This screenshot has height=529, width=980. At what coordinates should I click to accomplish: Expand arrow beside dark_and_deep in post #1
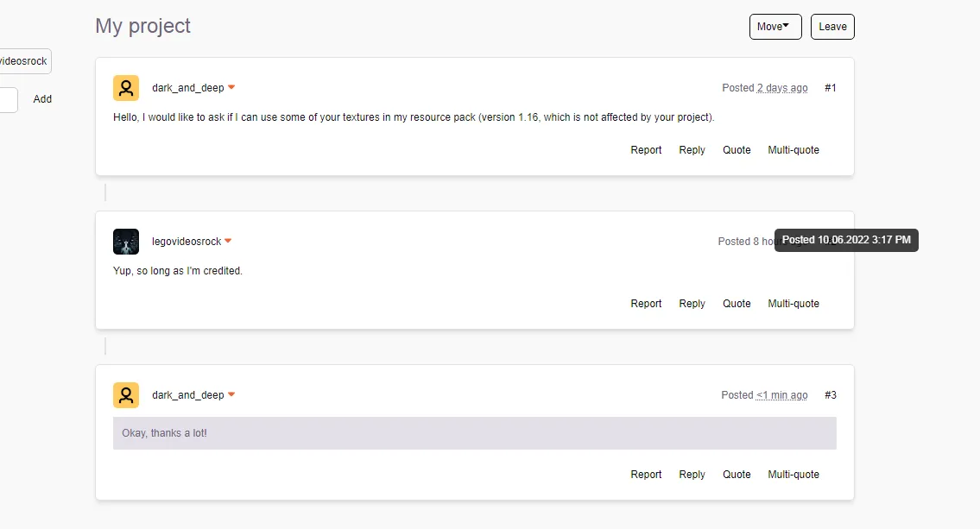pyautogui.click(x=231, y=88)
